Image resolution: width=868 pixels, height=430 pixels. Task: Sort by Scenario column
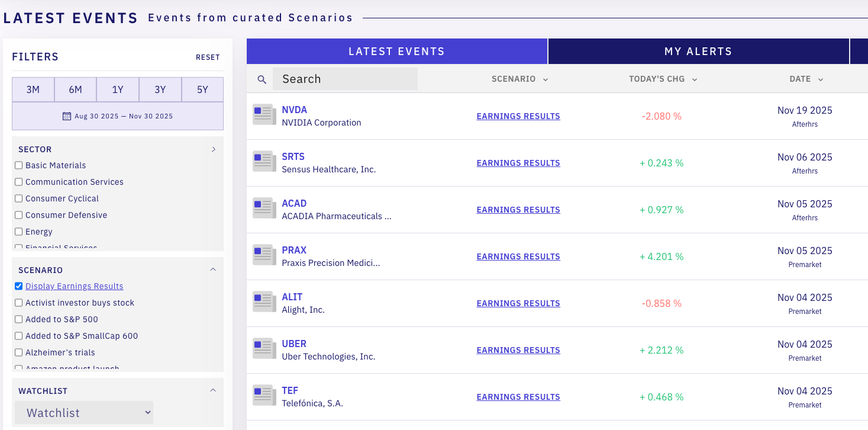click(x=519, y=79)
